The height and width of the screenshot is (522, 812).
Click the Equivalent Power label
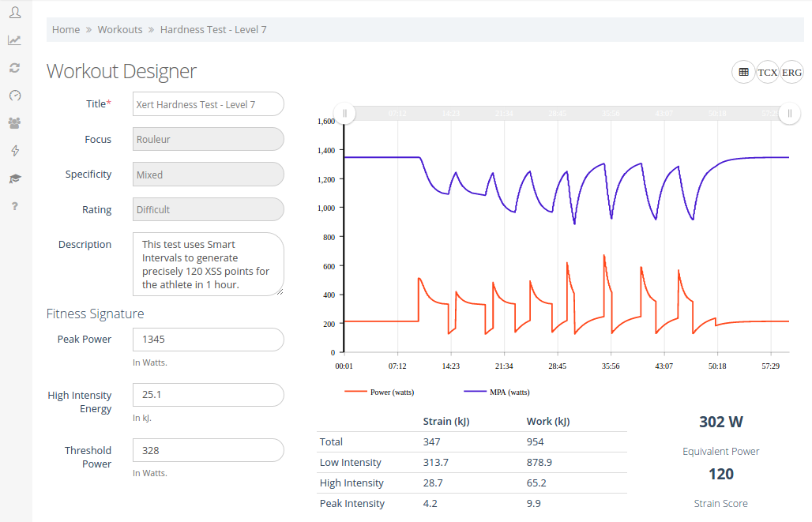721,452
